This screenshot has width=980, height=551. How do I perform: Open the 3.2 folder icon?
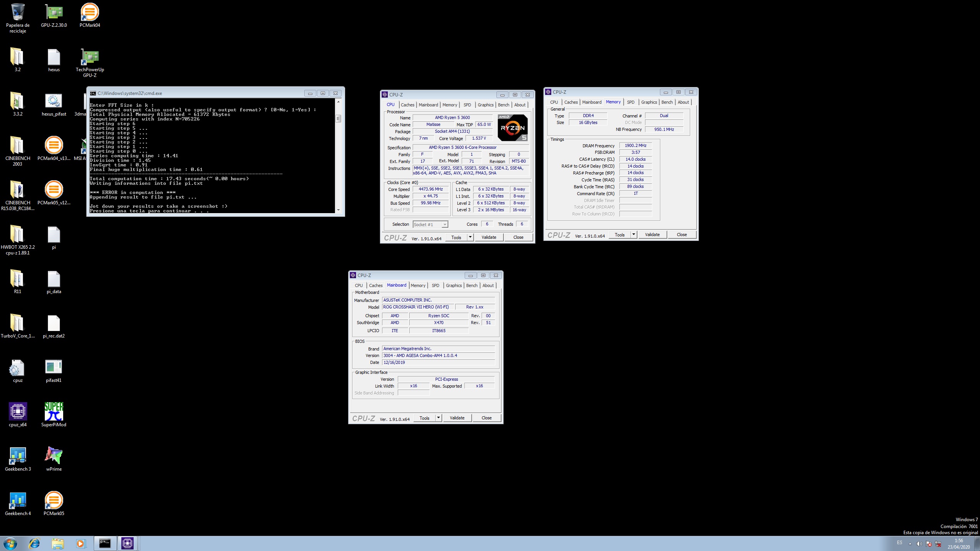(x=18, y=60)
